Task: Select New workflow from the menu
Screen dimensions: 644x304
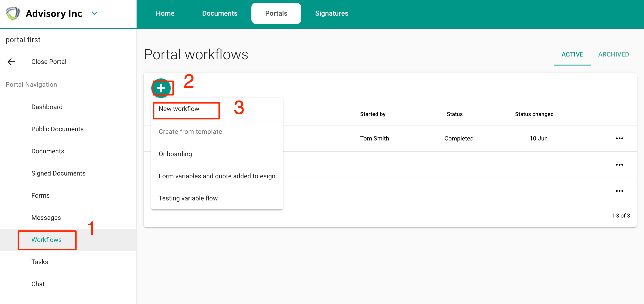Action: (x=179, y=109)
